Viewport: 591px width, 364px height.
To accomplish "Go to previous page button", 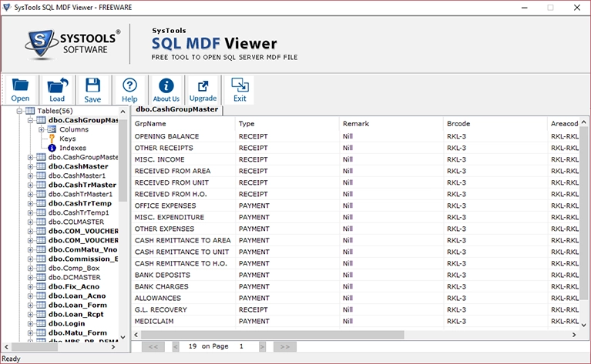I will (x=176, y=346).
